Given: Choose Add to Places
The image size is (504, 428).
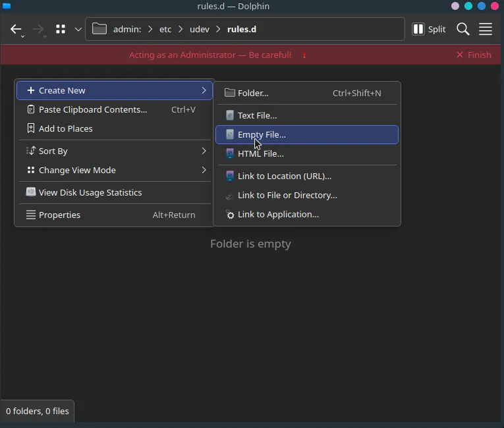Looking at the screenshot, I should 115,128.
